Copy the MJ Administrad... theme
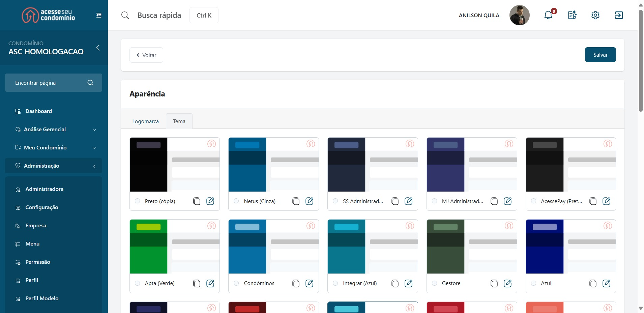Image resolution: width=644 pixels, height=313 pixels. (494, 201)
